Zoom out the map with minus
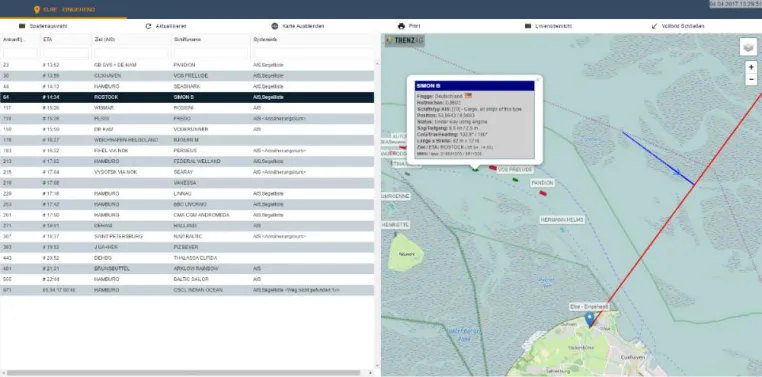The width and height of the screenshot is (762, 377). click(751, 79)
